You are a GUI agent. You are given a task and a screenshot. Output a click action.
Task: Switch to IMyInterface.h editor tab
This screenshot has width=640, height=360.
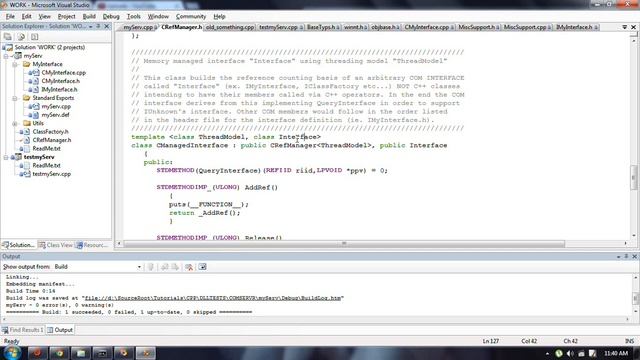(x=576, y=27)
